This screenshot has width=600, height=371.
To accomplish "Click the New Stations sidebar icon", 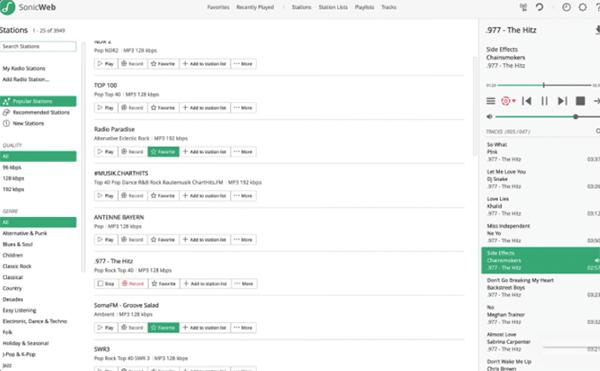I will [6, 124].
